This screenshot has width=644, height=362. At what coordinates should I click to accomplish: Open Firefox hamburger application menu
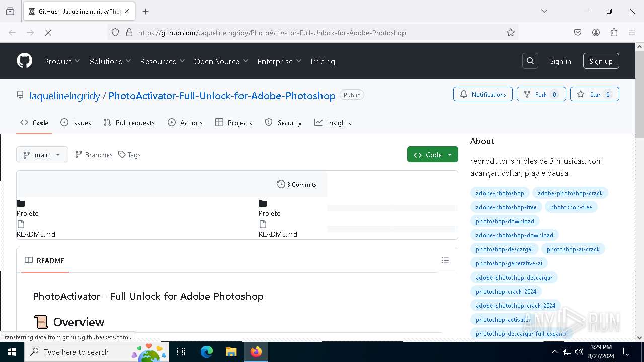point(632,32)
